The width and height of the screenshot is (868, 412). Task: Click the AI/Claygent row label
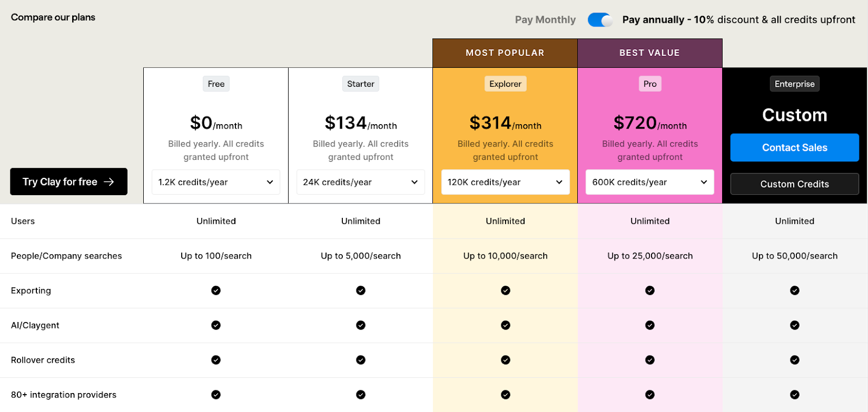[35, 325]
